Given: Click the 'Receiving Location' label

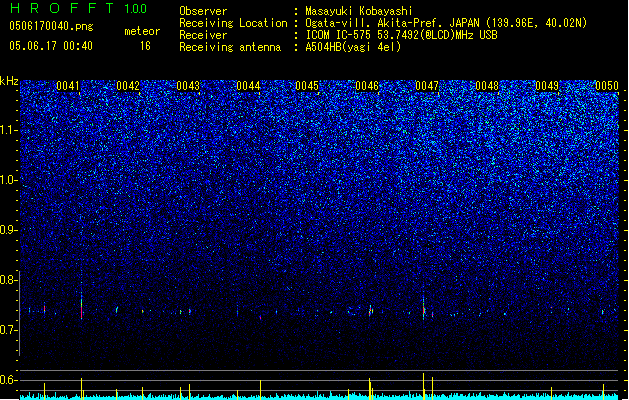Looking at the screenshot, I should coord(233,23).
